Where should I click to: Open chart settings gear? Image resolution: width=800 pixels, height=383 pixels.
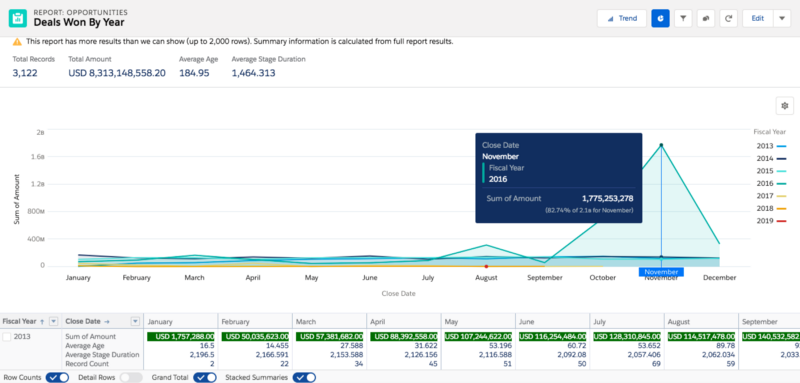(x=785, y=106)
